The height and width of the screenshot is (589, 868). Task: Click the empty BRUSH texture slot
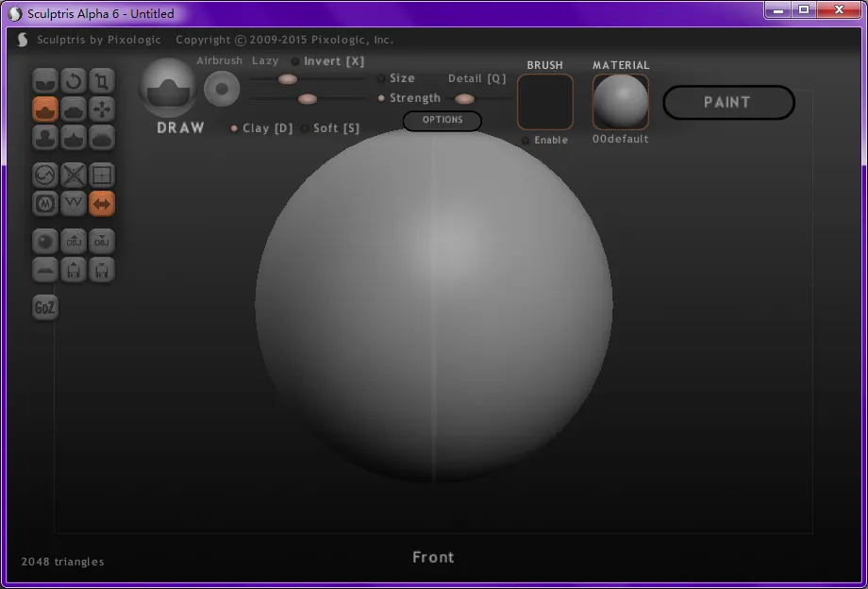point(545,102)
